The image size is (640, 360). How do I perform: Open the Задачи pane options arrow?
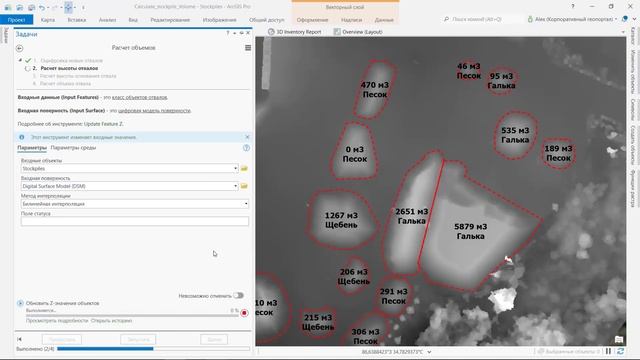coord(235,33)
